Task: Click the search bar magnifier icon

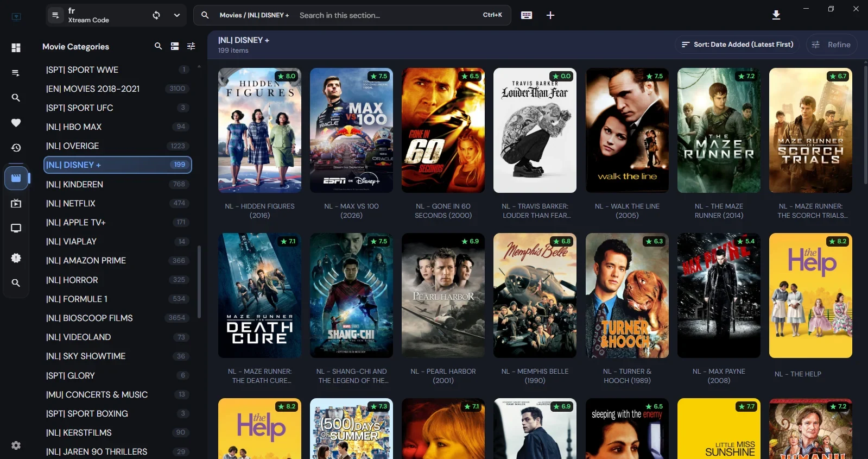Action: pos(205,15)
